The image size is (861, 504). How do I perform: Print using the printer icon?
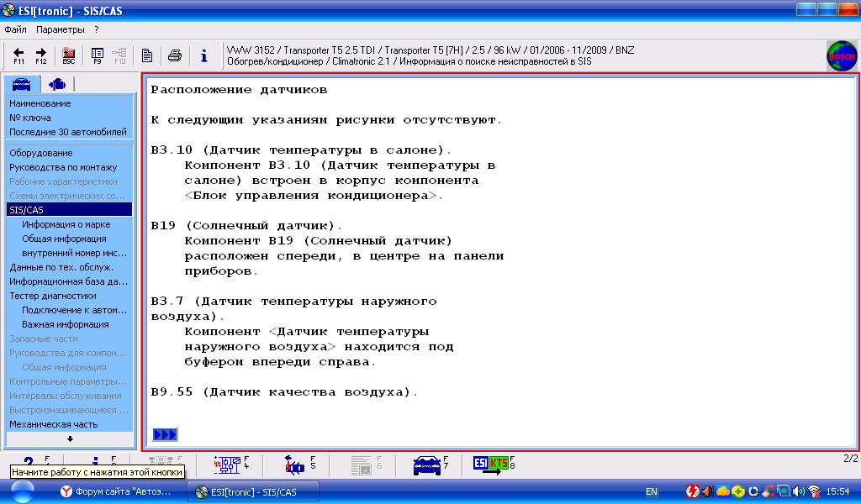(175, 55)
